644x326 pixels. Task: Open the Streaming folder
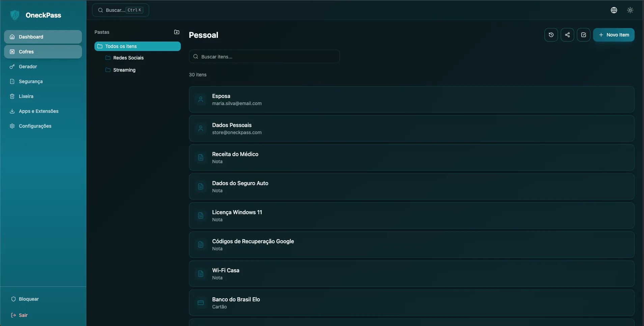click(124, 70)
